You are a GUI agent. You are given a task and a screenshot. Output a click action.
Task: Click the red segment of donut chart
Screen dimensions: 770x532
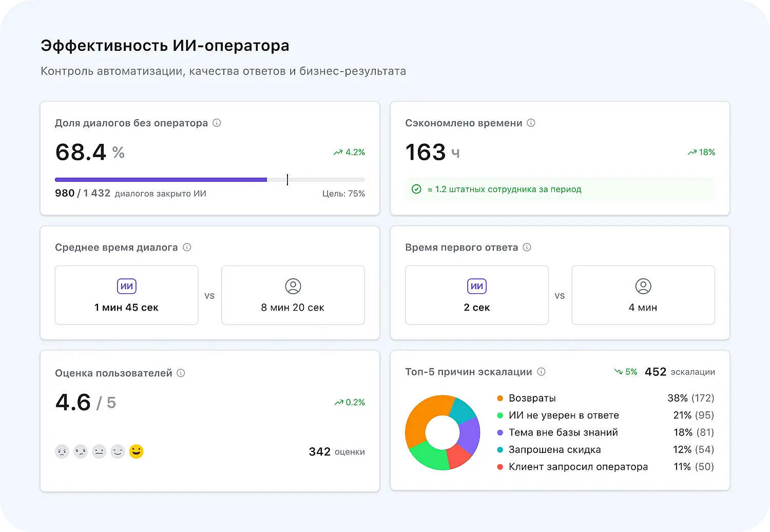point(458,456)
